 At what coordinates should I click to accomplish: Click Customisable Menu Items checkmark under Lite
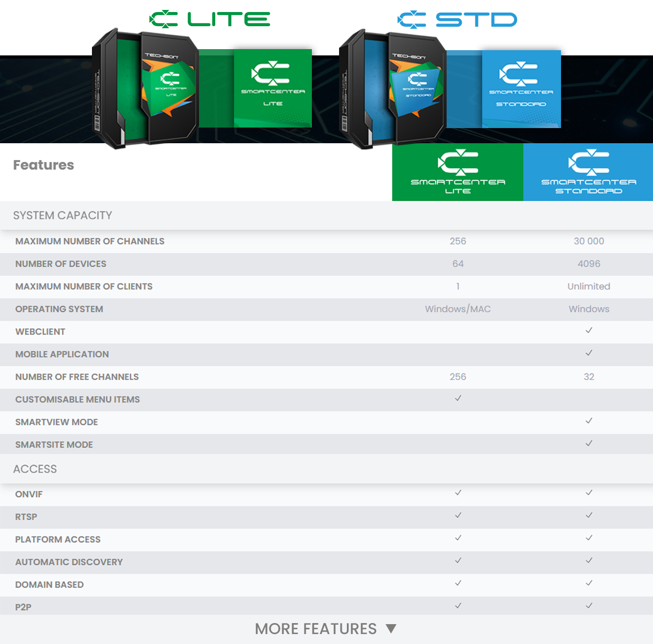[x=458, y=398]
